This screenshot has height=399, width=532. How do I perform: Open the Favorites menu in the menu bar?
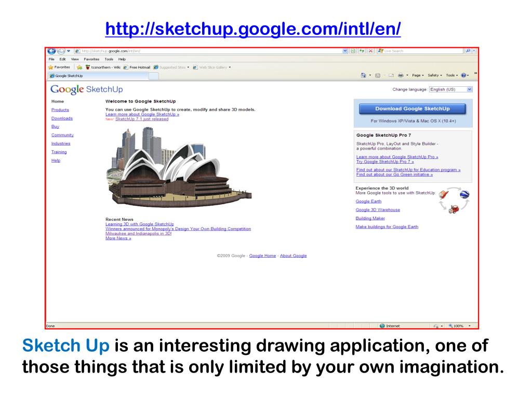pos(91,59)
